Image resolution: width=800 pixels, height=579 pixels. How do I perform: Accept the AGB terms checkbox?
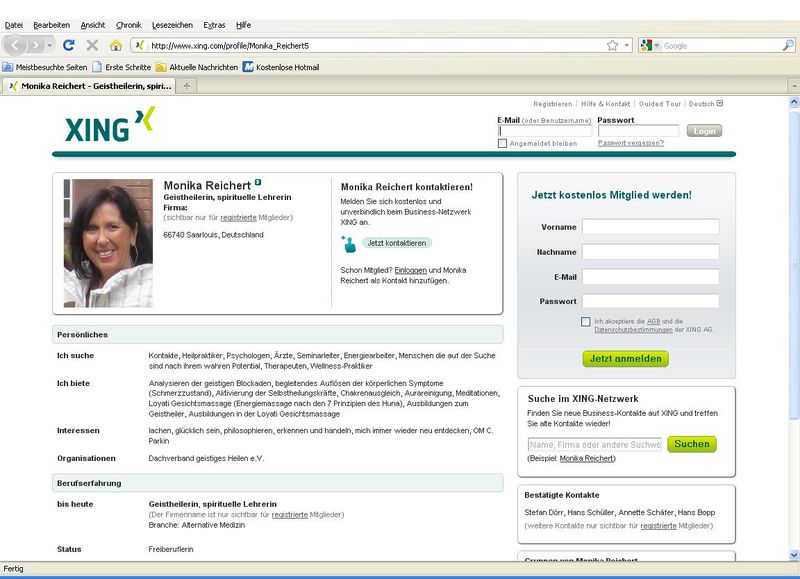pyautogui.click(x=585, y=321)
